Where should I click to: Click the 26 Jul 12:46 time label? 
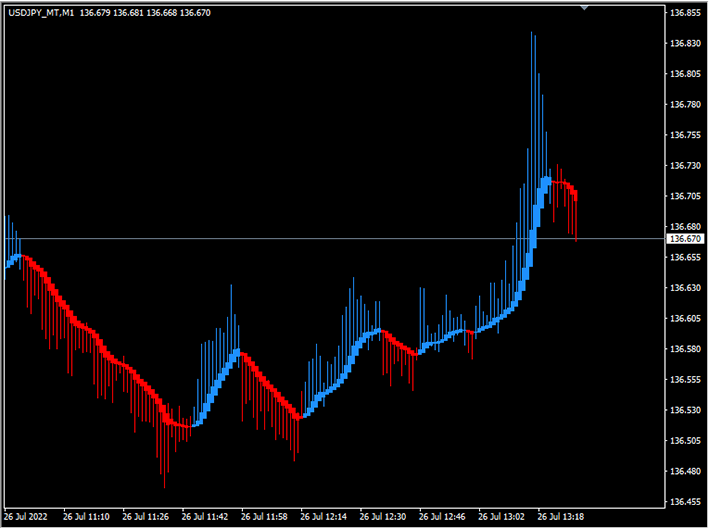click(x=442, y=516)
